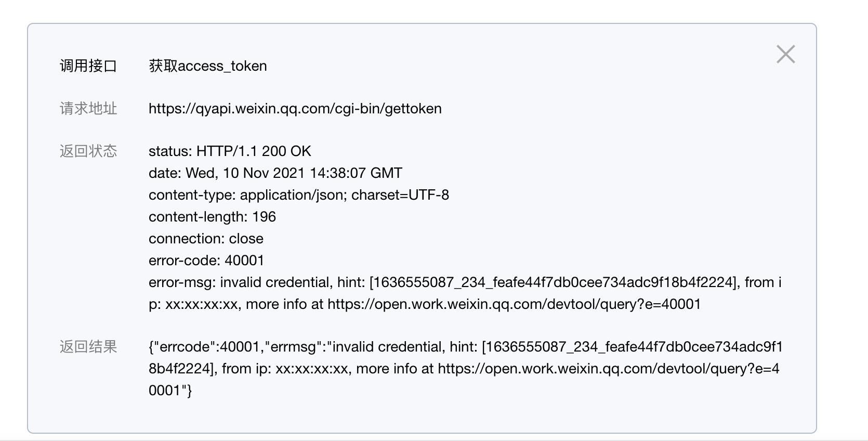This screenshot has width=868, height=441.
Task: Close the API response dialog
Action: tap(785, 54)
